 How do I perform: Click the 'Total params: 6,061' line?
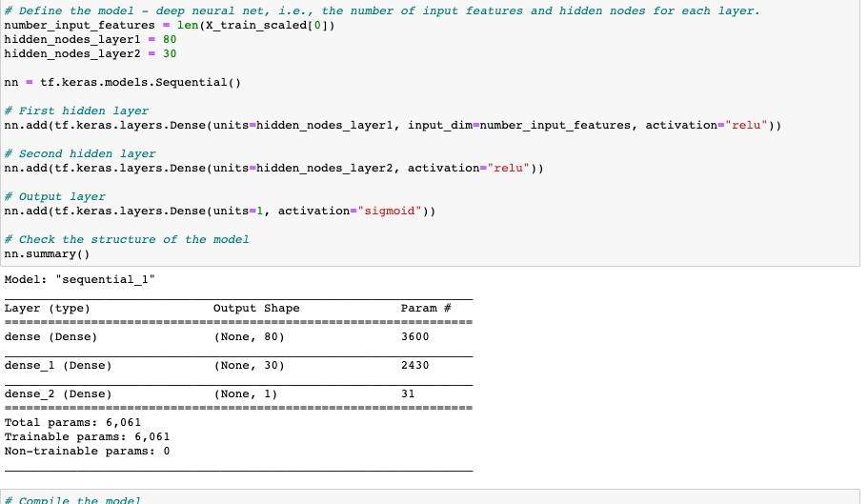click(x=72, y=423)
